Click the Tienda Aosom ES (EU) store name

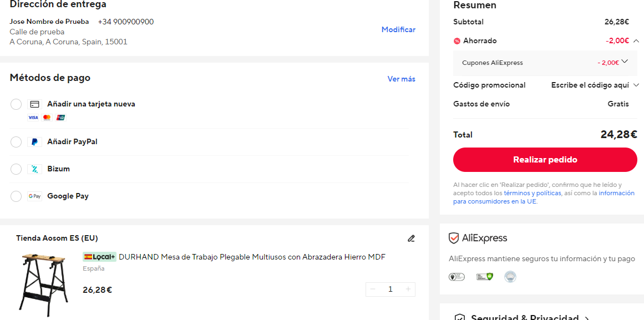tap(57, 238)
